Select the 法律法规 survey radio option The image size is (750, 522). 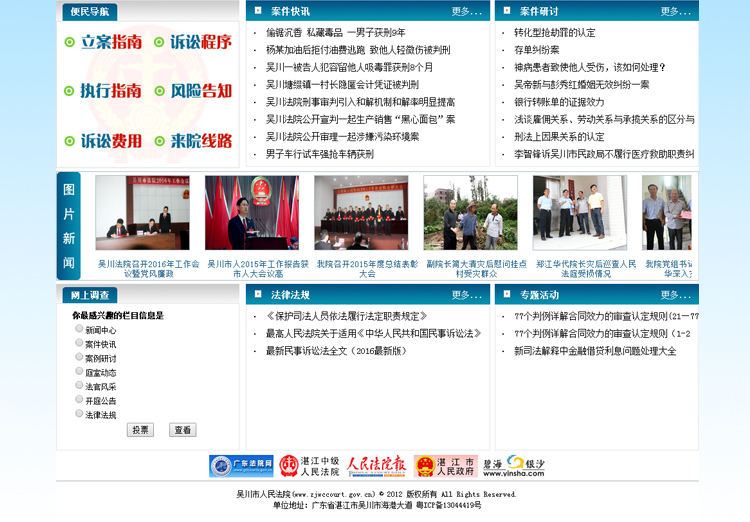[80, 412]
